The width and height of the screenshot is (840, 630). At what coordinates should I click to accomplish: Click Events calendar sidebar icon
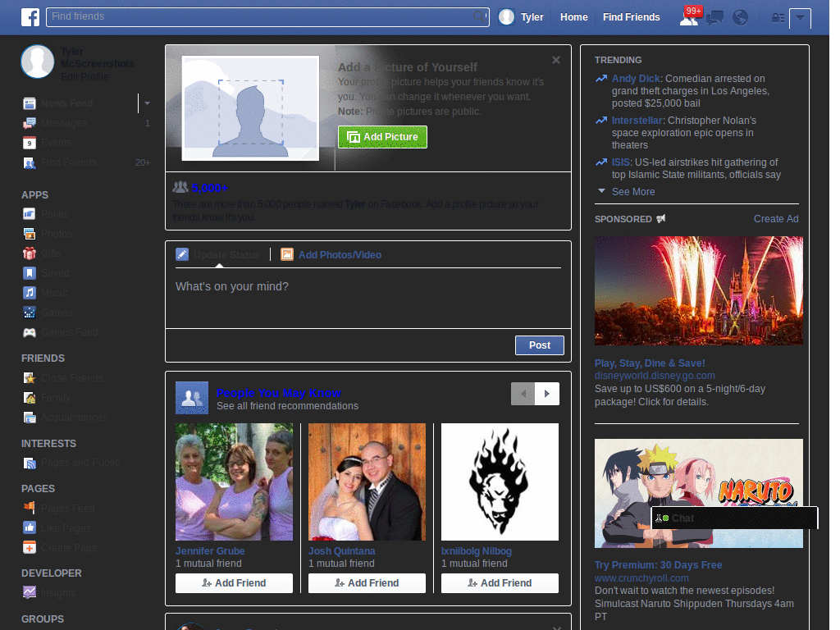(30, 143)
